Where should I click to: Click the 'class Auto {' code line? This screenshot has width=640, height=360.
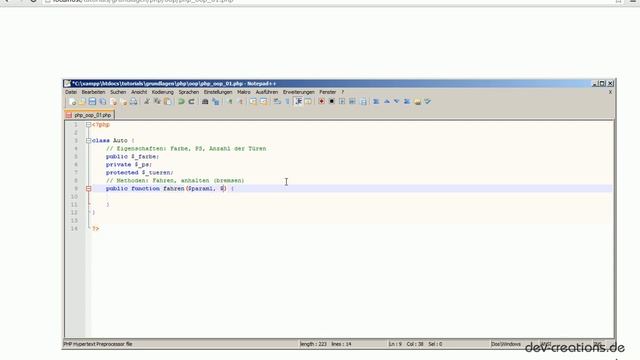pos(113,140)
